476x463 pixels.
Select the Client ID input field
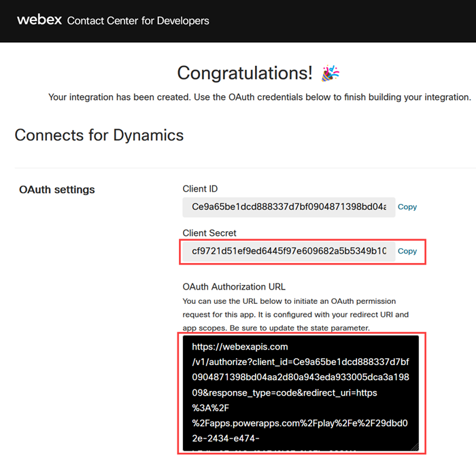click(x=289, y=207)
